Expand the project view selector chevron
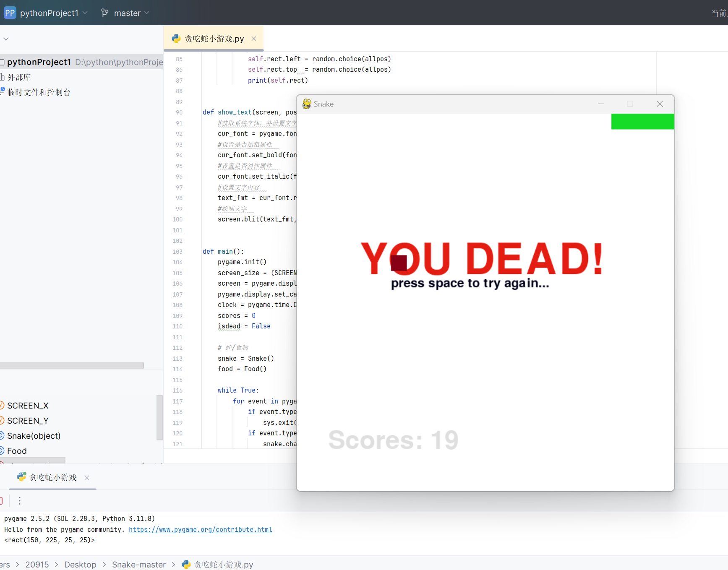 tap(6, 39)
